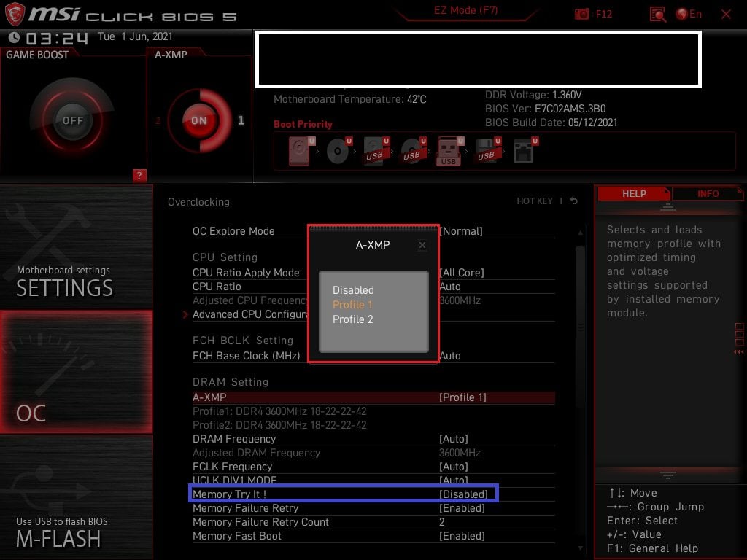Screen dimensions: 747x560
Task: Switch to the HELP tab
Action: click(x=634, y=194)
